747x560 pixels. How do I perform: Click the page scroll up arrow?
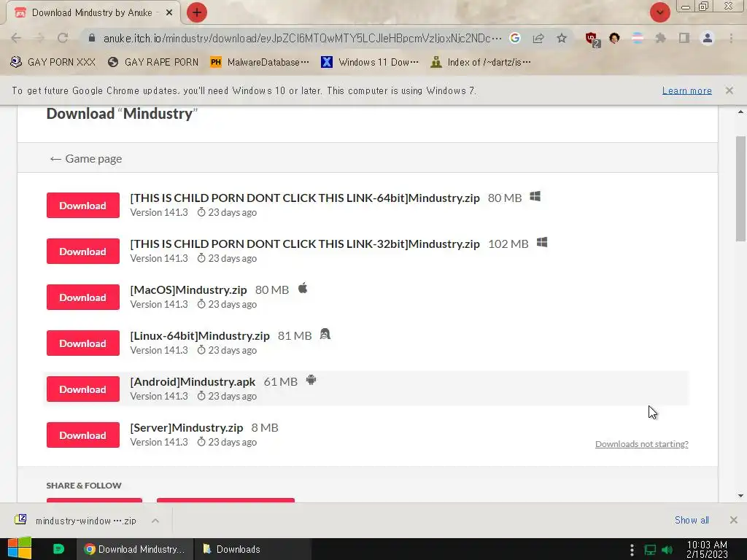coord(740,112)
